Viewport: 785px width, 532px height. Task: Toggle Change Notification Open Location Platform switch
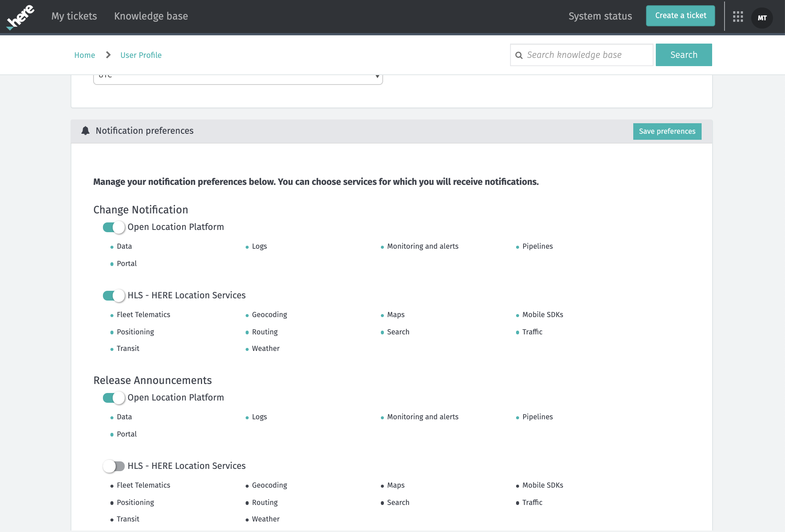[114, 227]
